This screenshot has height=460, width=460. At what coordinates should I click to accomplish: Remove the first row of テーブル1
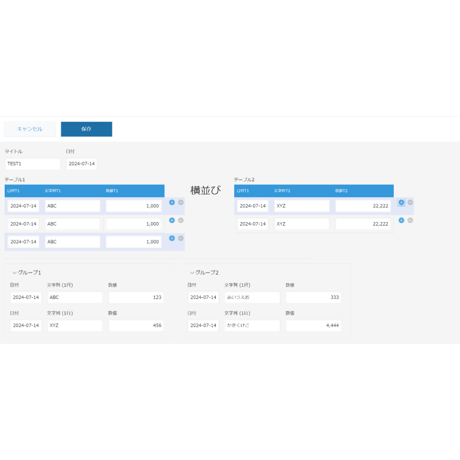181,202
